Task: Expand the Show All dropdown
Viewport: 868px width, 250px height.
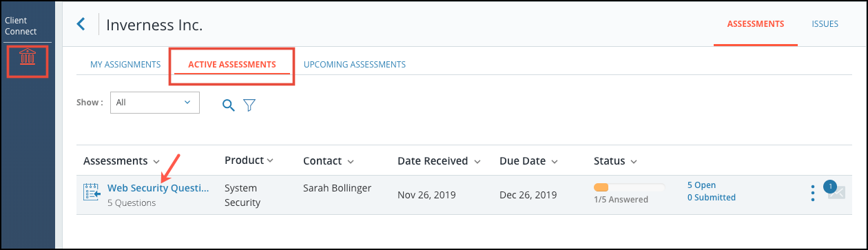Action: click(155, 102)
